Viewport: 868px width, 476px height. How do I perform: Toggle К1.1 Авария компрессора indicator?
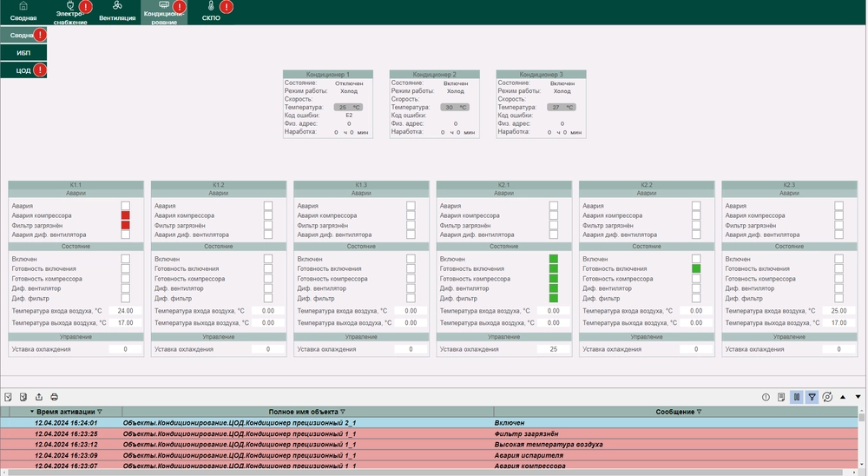pos(125,215)
